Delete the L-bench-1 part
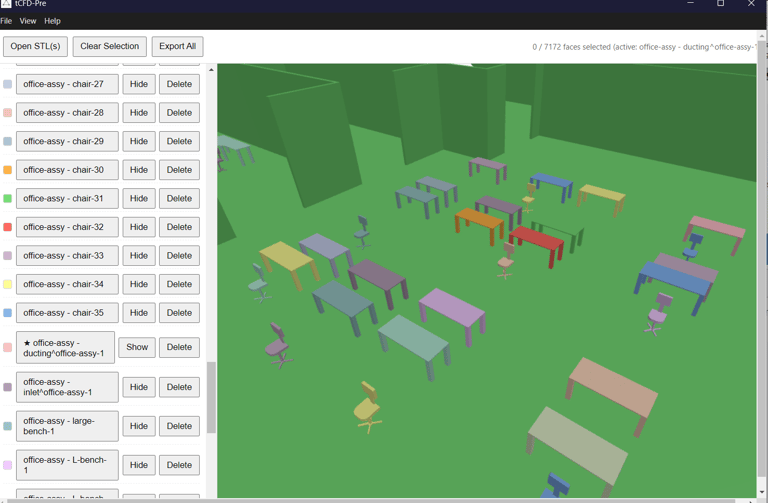This screenshot has height=503, width=768. (x=179, y=465)
